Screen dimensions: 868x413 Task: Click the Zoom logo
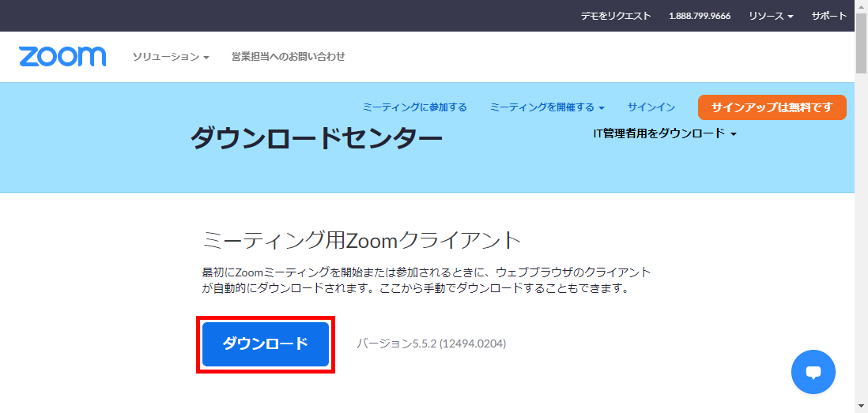(62, 56)
